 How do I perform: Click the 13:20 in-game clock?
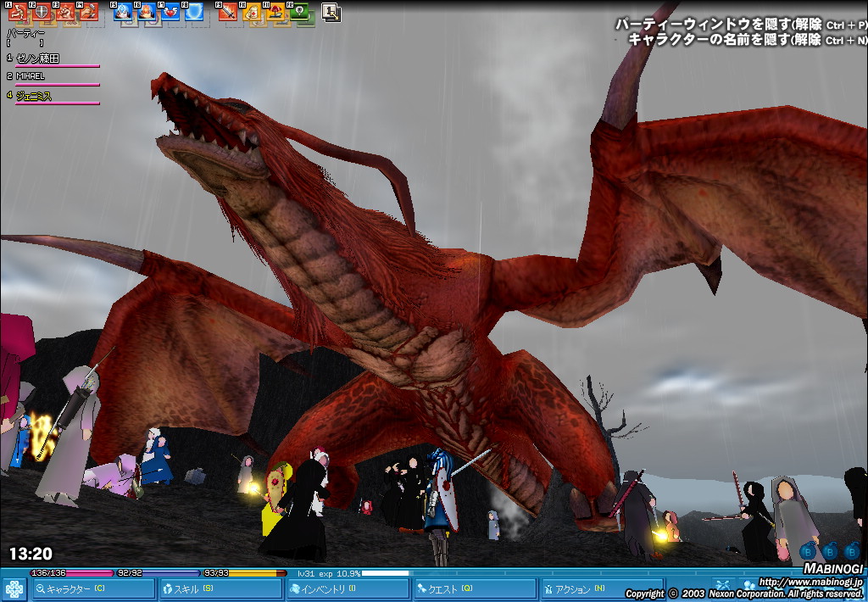point(31,554)
